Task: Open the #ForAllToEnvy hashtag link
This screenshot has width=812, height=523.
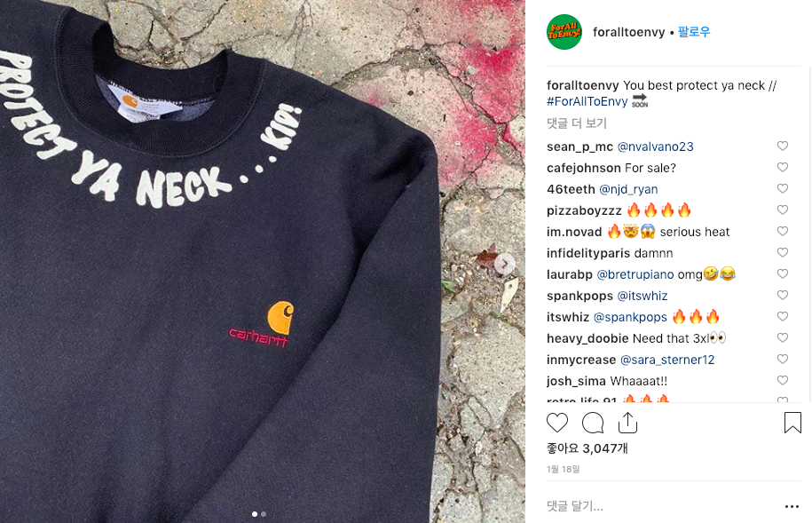Action: coord(587,101)
